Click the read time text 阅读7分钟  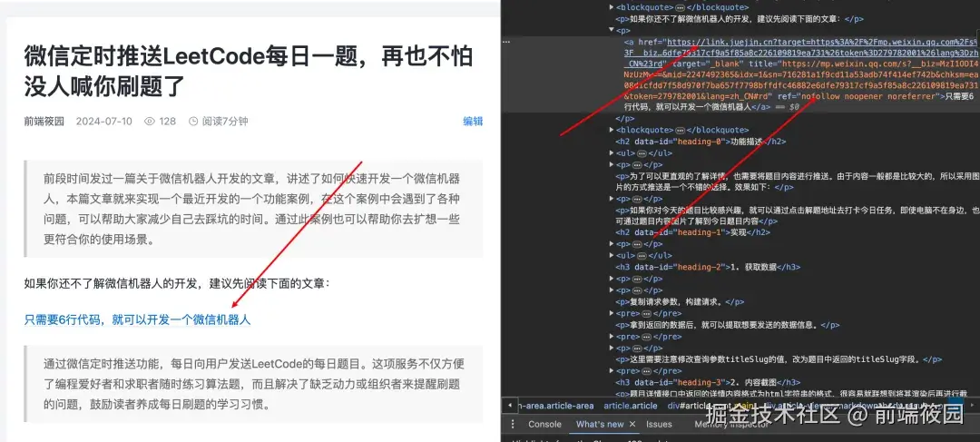[x=224, y=122]
